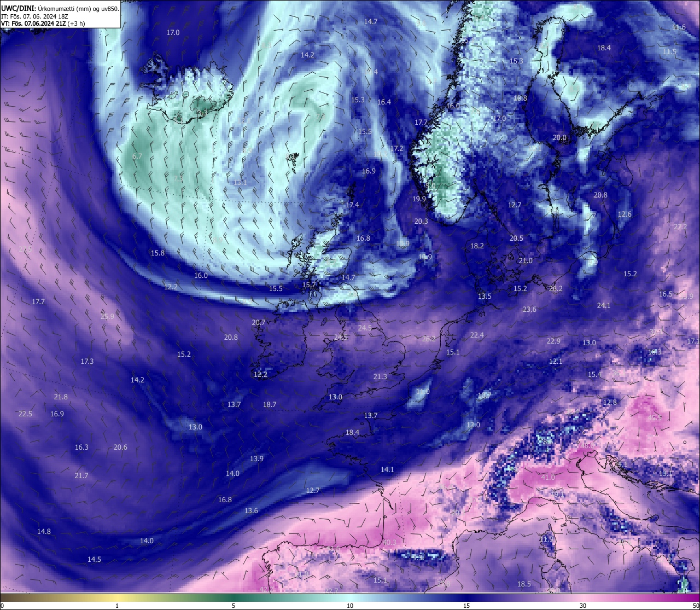Click the map value 12.1

(x=556, y=361)
